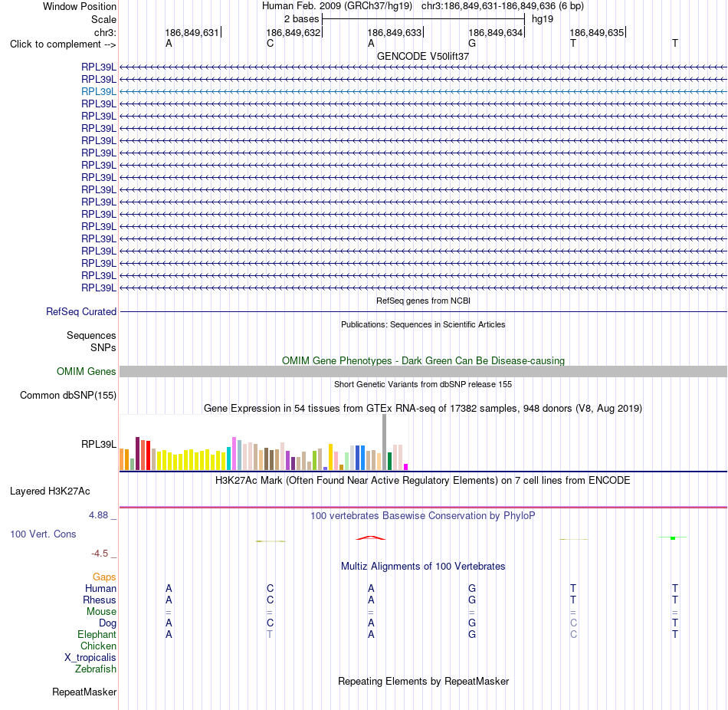
Task: Select the RefSeq Curated track label
Action: (80, 312)
